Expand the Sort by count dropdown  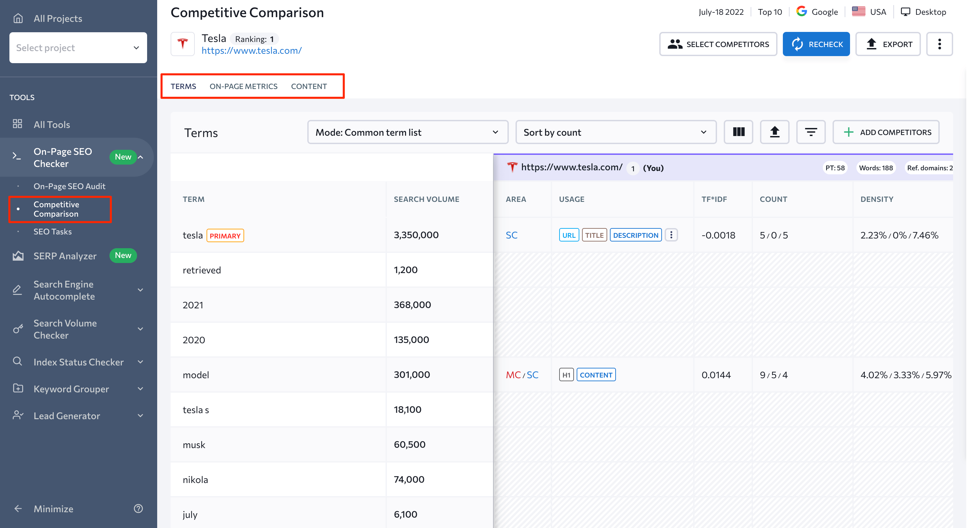tap(614, 132)
